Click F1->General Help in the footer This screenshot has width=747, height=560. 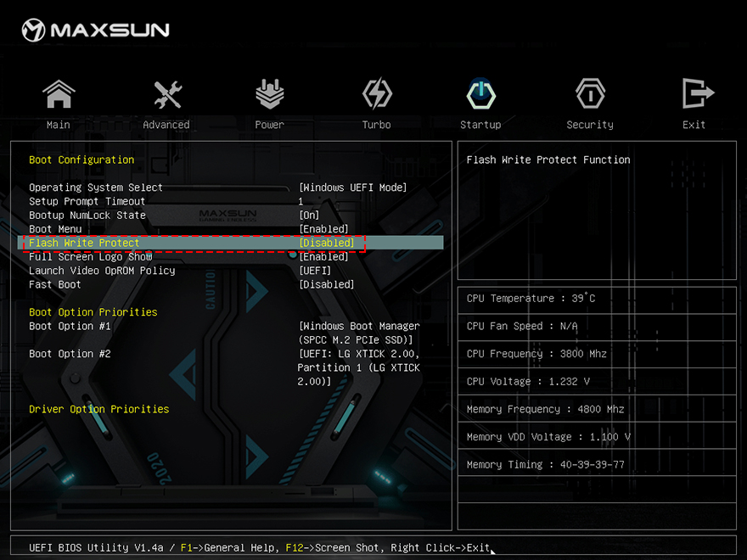(x=227, y=548)
